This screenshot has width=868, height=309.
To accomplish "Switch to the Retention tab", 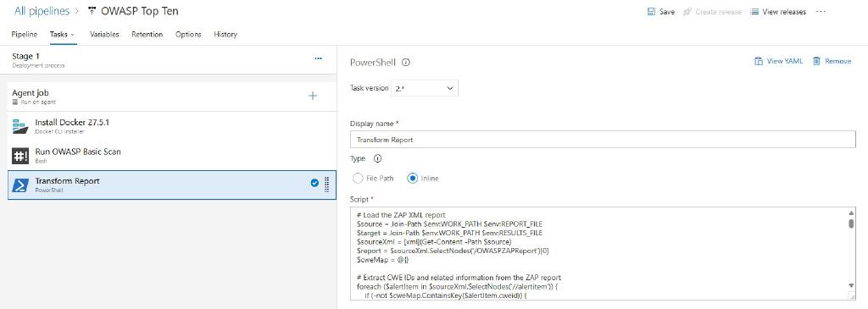I will coord(147,34).
